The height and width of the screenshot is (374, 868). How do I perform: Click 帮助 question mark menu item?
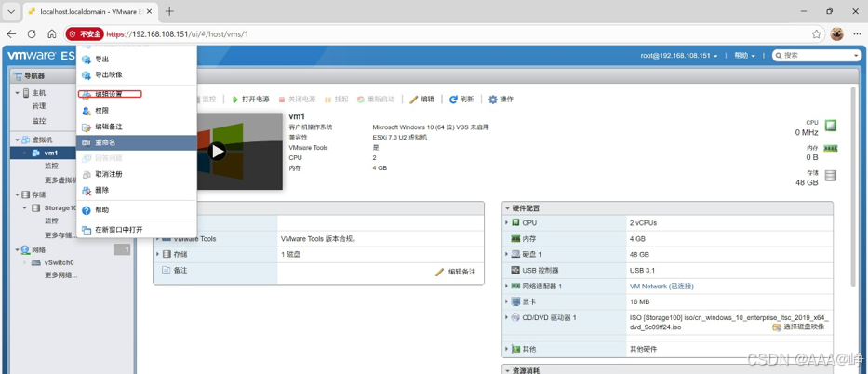[136, 210]
